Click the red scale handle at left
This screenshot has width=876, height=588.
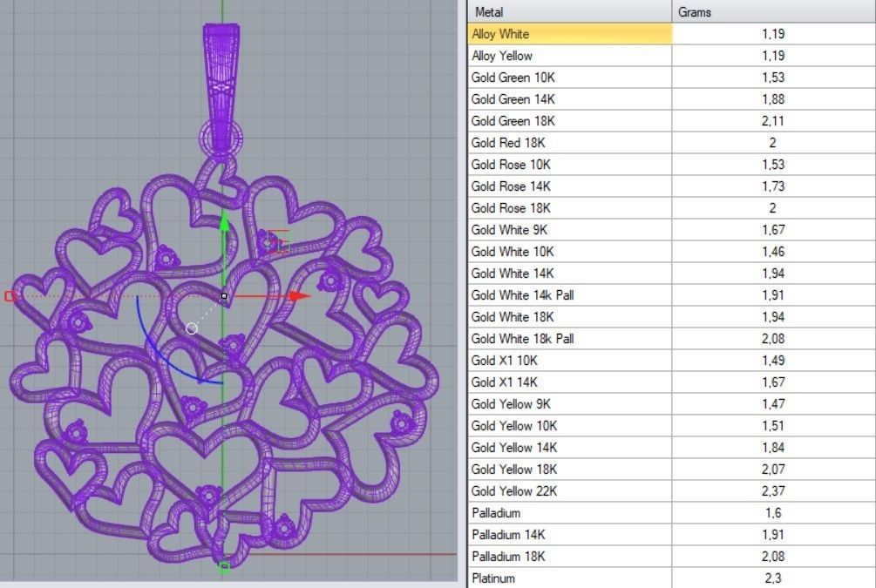tap(10, 296)
